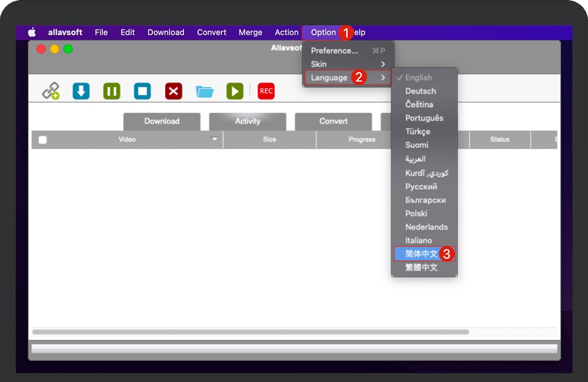Tick the select-all checkbox in Video header
The image size is (588, 382).
(x=43, y=140)
